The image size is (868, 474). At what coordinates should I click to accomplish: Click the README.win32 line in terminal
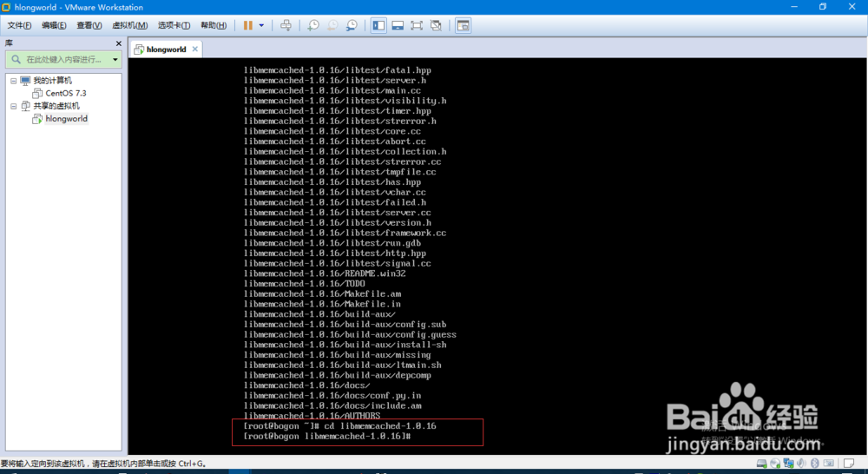coord(325,273)
